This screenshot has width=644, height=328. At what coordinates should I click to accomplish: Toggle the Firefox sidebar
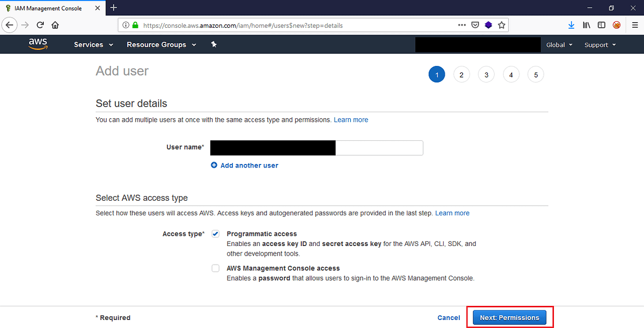[x=601, y=25]
